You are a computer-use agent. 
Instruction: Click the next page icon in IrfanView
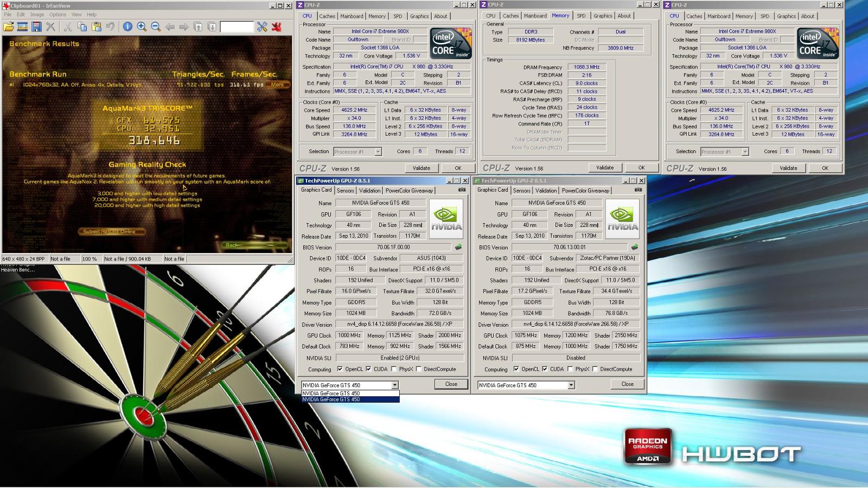[212, 27]
